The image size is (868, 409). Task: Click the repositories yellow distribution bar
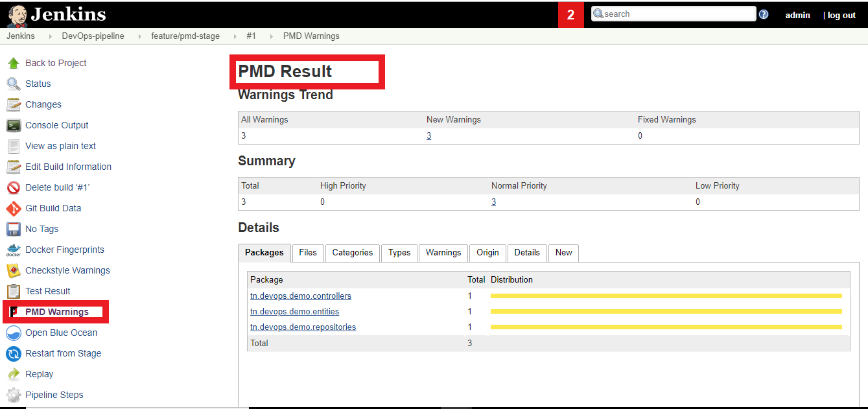tap(666, 327)
